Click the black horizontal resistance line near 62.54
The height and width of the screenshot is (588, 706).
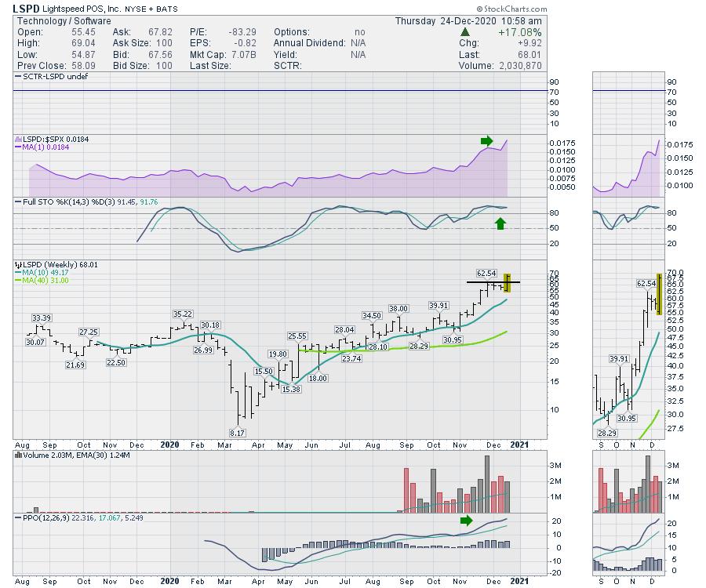coord(490,281)
